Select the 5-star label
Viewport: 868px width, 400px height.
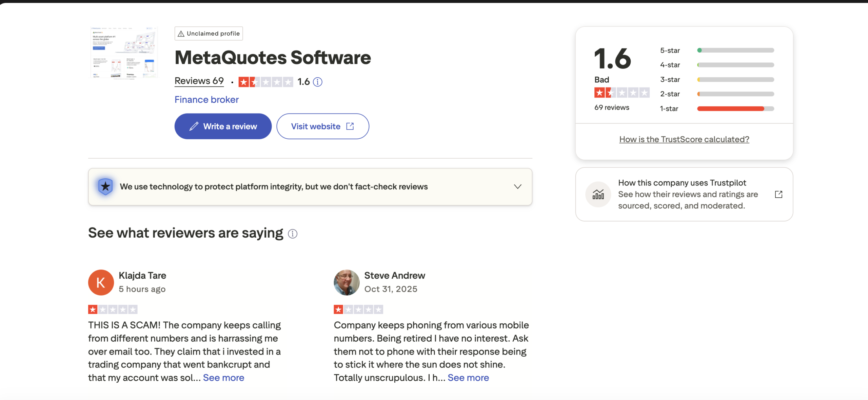point(670,50)
